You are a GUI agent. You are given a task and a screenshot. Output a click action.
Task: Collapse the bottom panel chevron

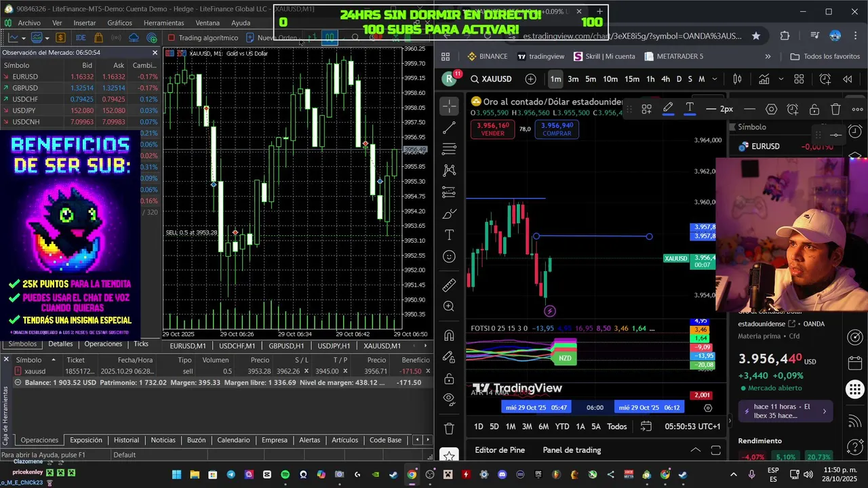pos(695,450)
